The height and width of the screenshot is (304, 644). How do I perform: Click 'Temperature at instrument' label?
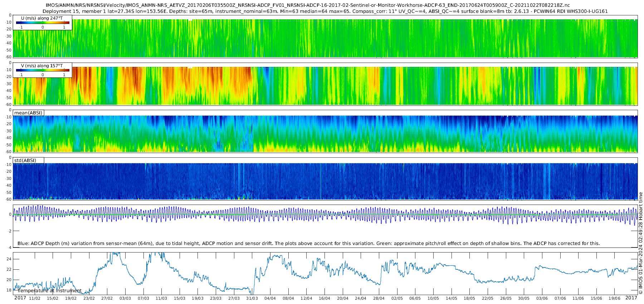(50, 290)
